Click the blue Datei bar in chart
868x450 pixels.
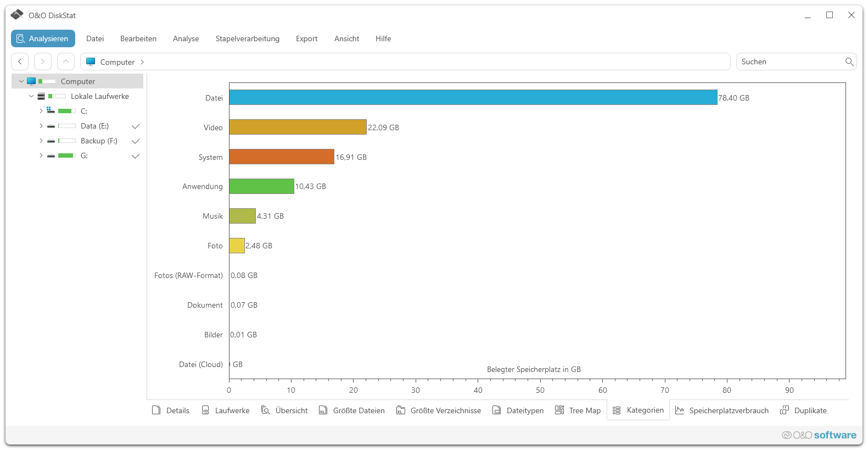(x=473, y=97)
